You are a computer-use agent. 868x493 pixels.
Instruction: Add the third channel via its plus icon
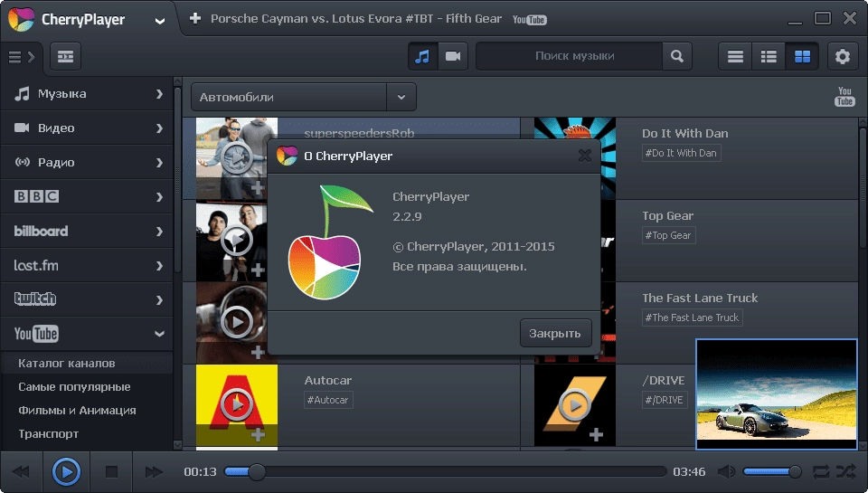click(x=258, y=352)
